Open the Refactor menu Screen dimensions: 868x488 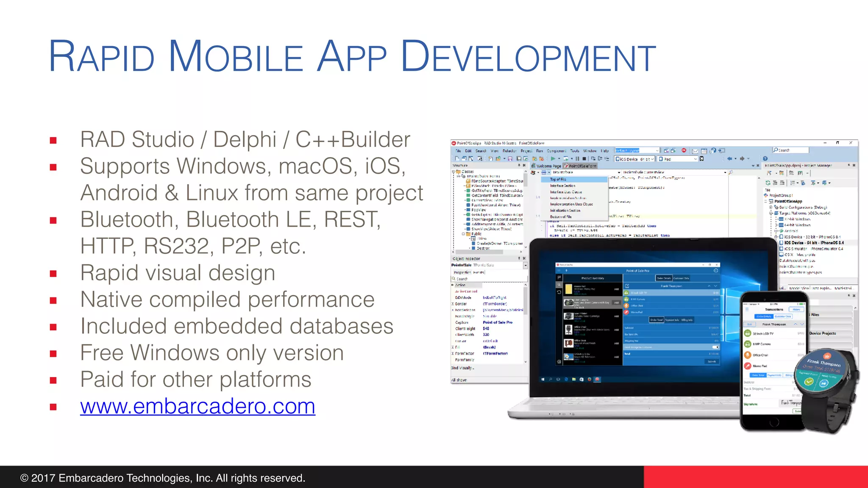pos(509,151)
